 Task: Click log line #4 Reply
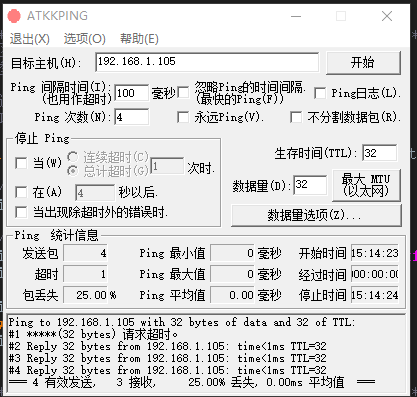168,370
